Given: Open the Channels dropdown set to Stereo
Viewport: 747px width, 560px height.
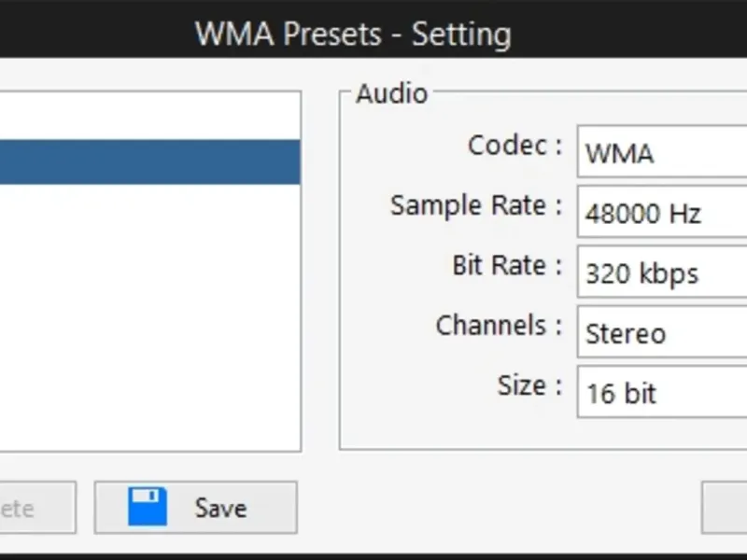Looking at the screenshot, I should pos(661,334).
